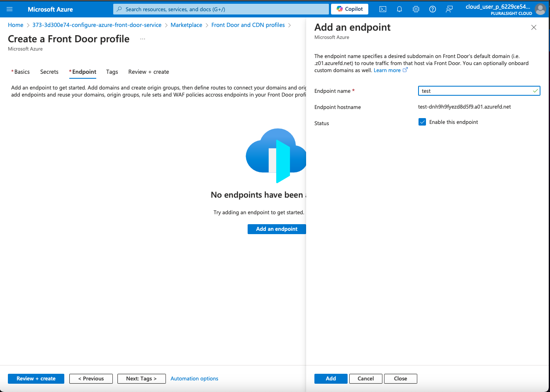Viewport: 550px width, 392px height.
Task: Open the 373-3d300e74-configure-azure-front-door-service breadcrumb
Action: pyautogui.click(x=97, y=25)
